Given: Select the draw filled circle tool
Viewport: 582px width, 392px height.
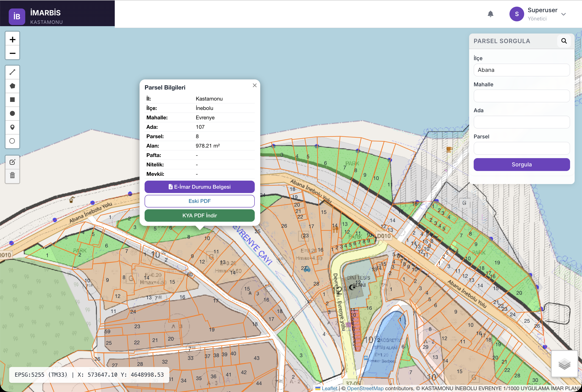Looking at the screenshot, I should pos(12,114).
